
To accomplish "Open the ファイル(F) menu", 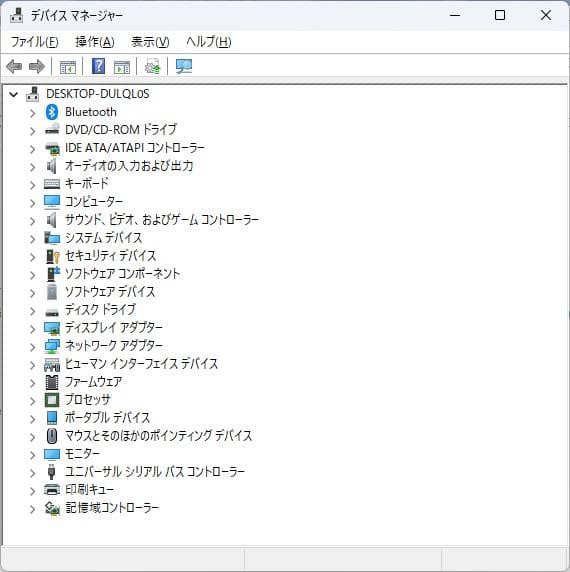I will (x=35, y=42).
